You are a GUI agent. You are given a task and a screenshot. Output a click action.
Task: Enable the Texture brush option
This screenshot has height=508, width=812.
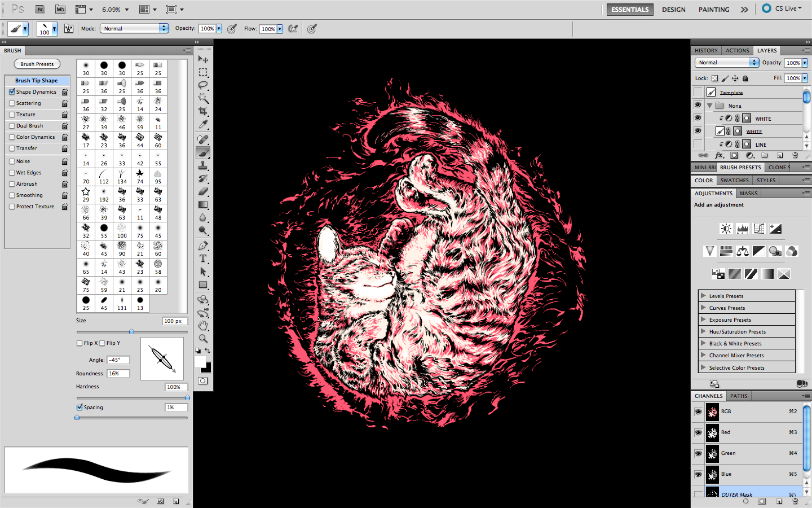point(12,115)
